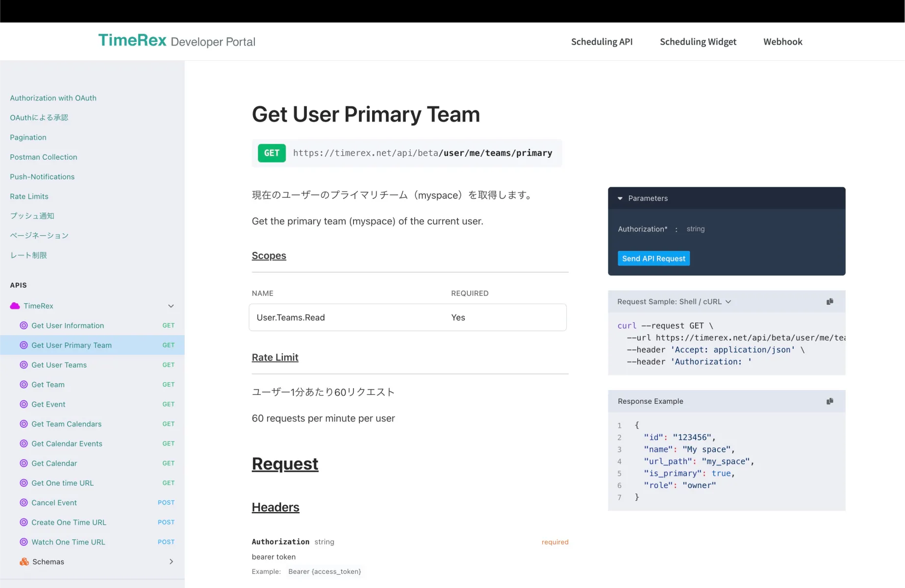Image resolution: width=905 pixels, height=588 pixels.
Task: Jump to the Scopes heading anchor
Action: coord(269,255)
